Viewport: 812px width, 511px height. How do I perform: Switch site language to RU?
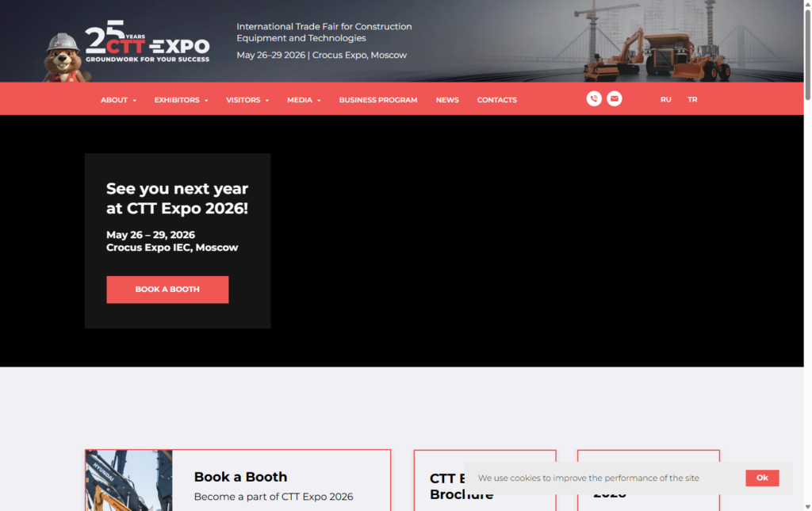coord(665,100)
